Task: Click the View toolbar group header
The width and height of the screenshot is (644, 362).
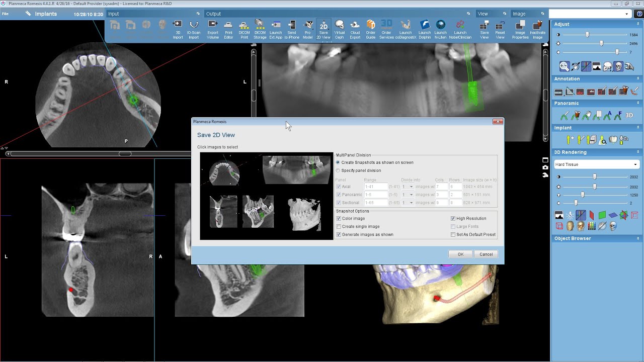Action: [x=492, y=14]
